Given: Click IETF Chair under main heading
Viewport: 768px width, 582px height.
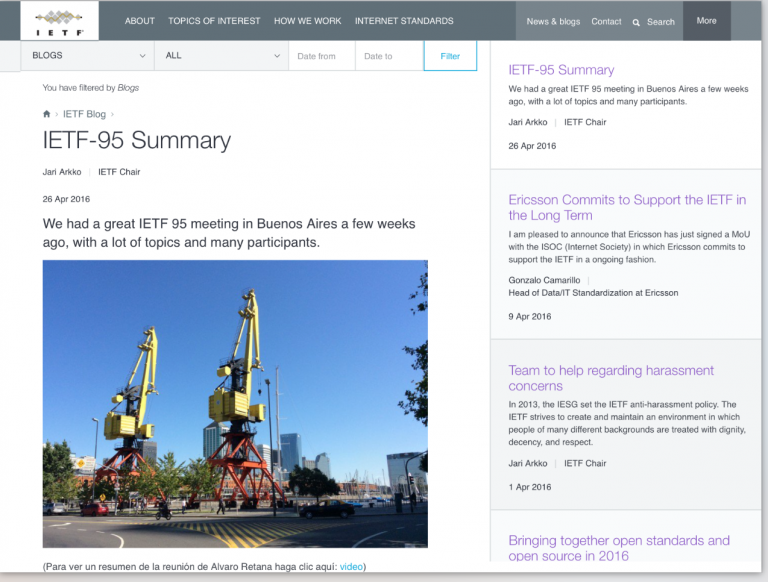Looking at the screenshot, I should click(x=119, y=172).
